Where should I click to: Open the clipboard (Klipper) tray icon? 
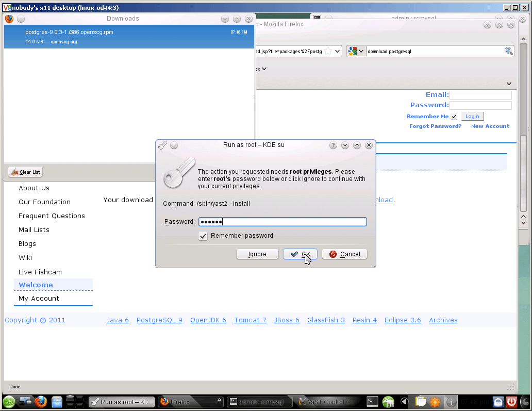point(420,402)
